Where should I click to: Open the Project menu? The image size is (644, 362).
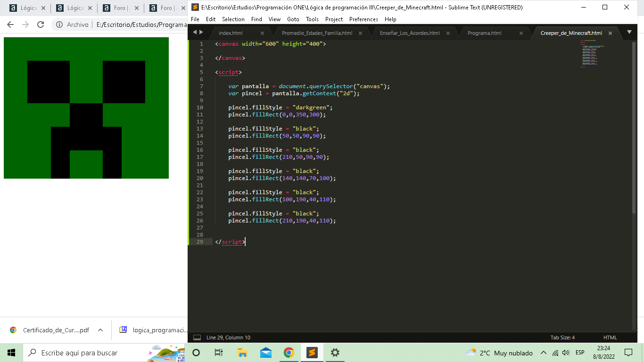tap(334, 19)
